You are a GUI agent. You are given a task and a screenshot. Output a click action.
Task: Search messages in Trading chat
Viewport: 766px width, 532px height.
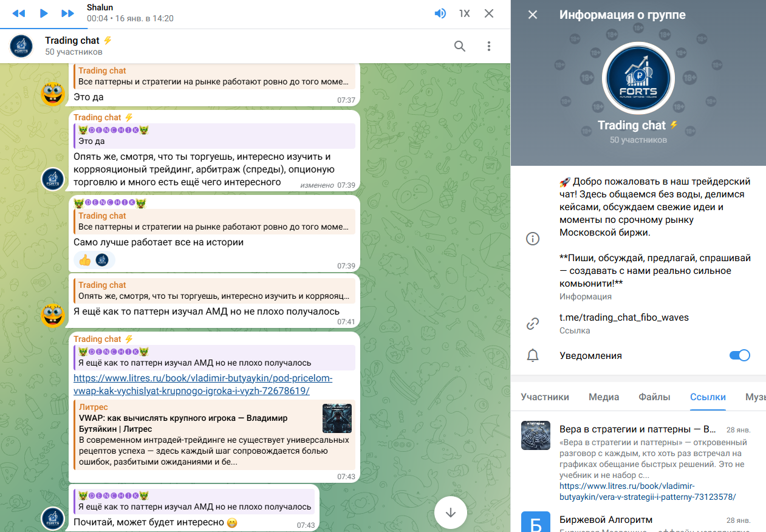point(460,46)
